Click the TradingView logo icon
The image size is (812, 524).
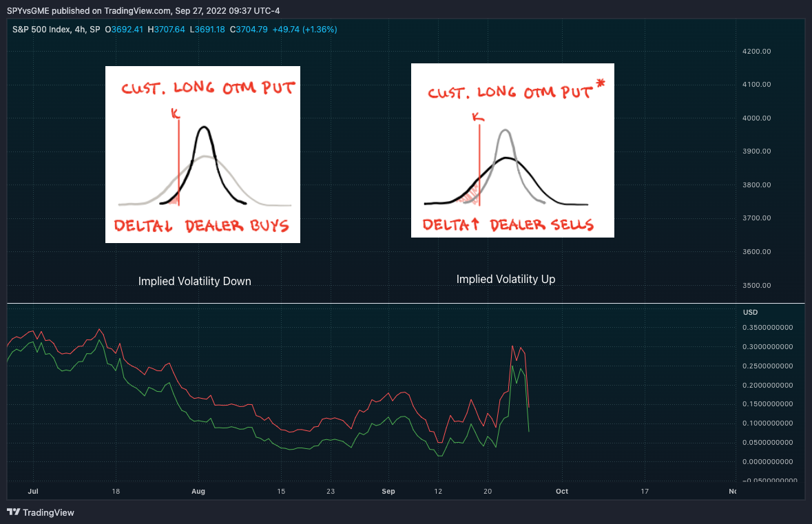14,512
